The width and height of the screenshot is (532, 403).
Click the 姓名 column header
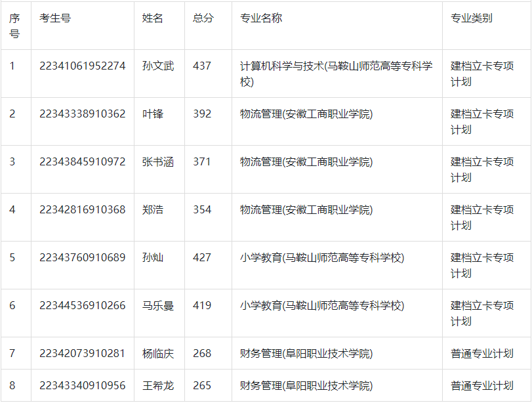click(153, 18)
